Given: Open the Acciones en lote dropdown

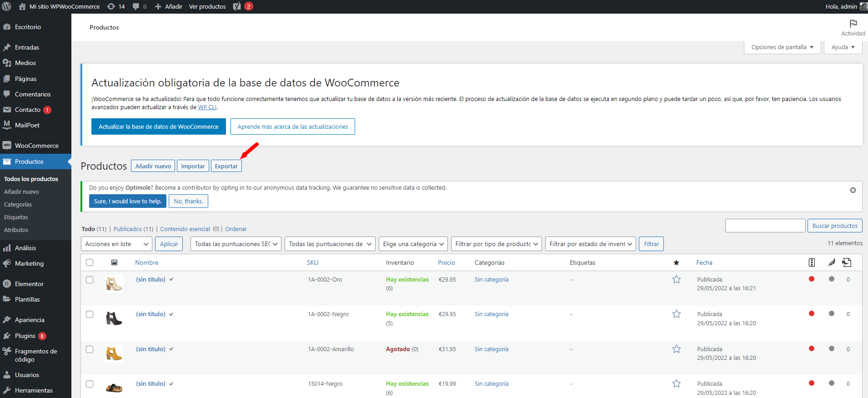Looking at the screenshot, I should tap(116, 244).
